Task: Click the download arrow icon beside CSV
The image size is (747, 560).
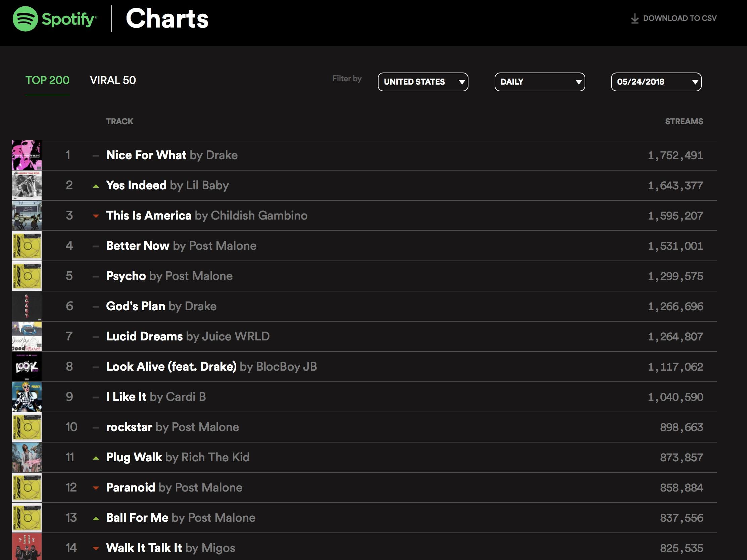Action: click(635, 18)
